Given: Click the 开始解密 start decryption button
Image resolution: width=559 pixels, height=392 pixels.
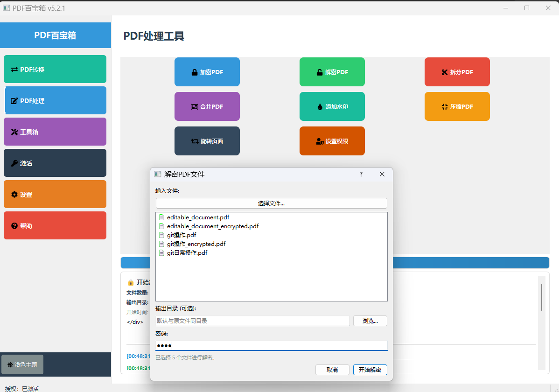Looking at the screenshot, I should [370, 370].
